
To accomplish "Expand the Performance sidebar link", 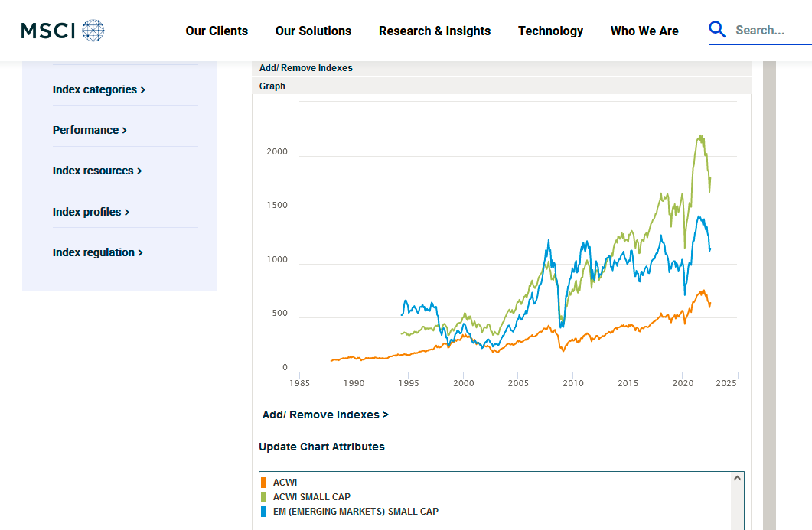I will [x=90, y=130].
